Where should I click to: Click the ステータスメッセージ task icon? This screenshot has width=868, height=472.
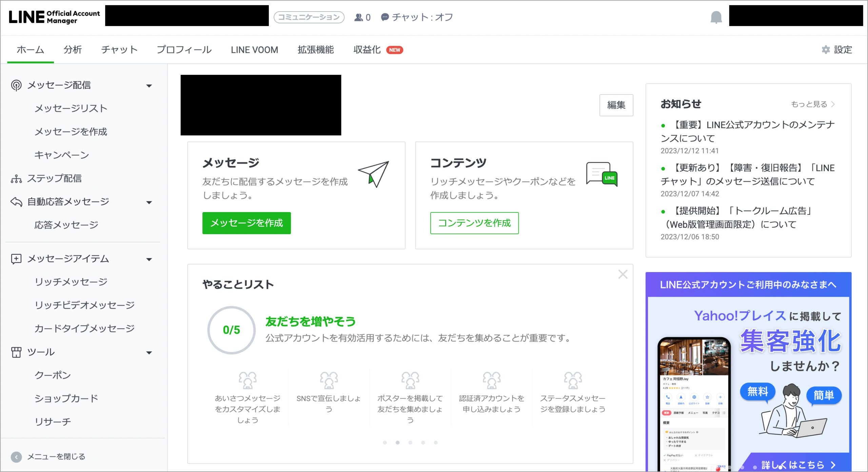573,380
